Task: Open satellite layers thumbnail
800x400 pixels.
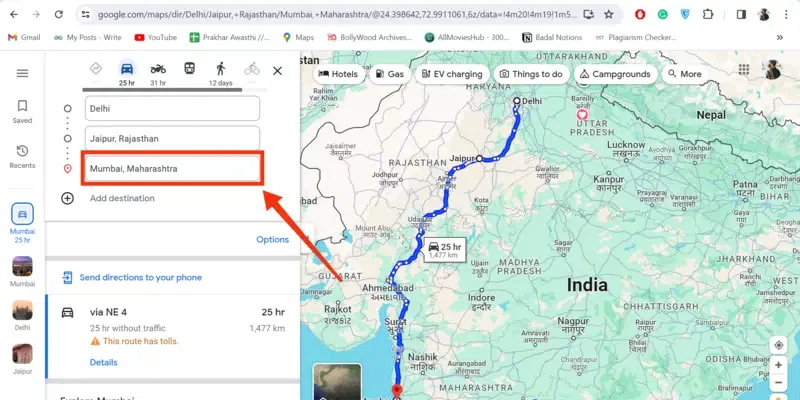Action: coord(337,381)
